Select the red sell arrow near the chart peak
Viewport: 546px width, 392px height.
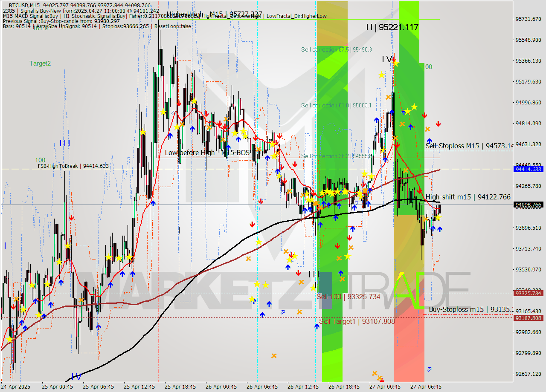[178, 103]
